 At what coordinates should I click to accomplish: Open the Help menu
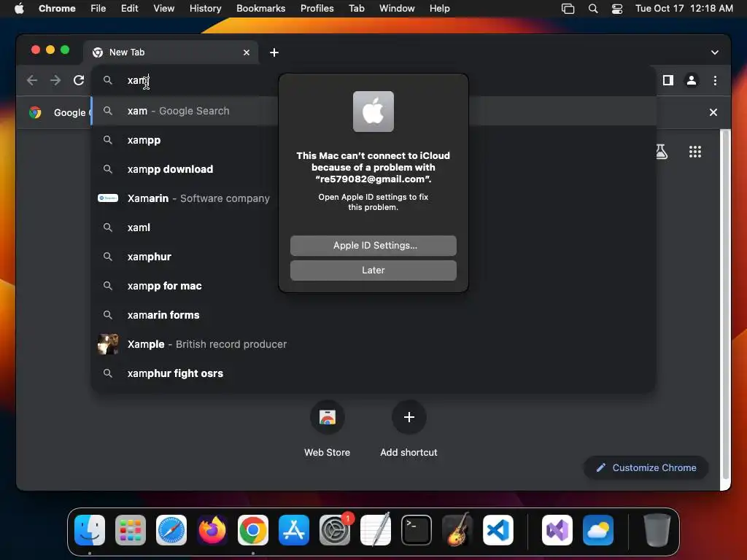pyautogui.click(x=439, y=8)
